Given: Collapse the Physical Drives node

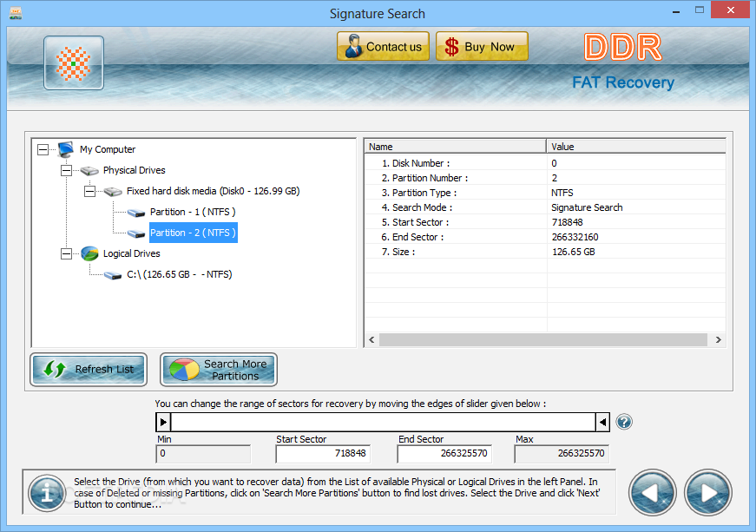Looking at the screenshot, I should (66, 170).
